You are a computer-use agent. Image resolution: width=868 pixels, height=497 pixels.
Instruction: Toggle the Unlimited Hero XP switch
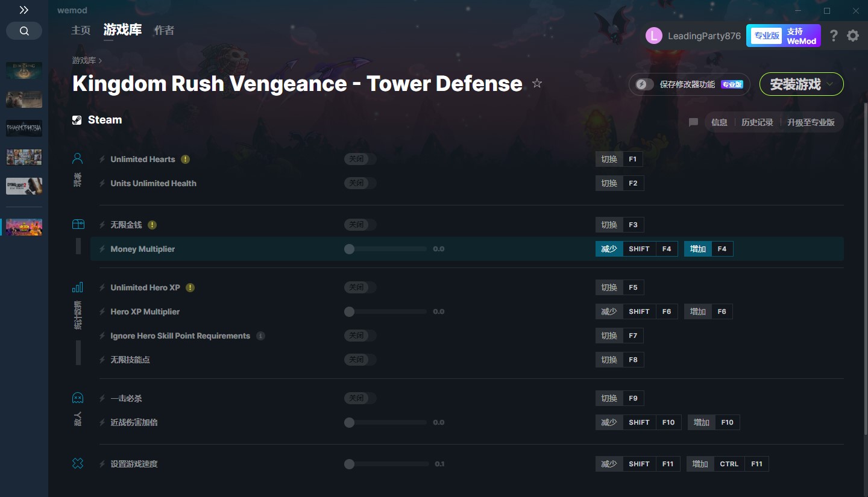(360, 287)
